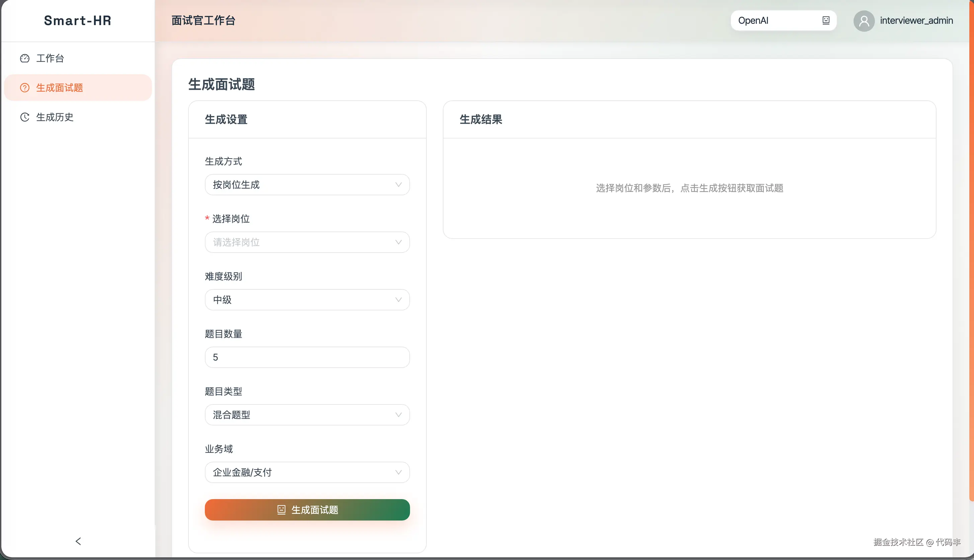Select 生成面试题 in the sidebar menu
Viewport: 974px width, 560px height.
(59, 88)
